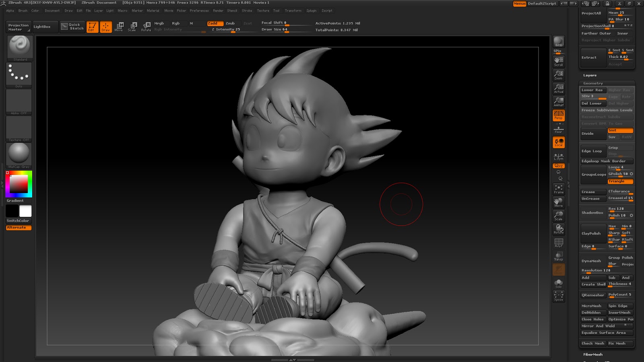The width and height of the screenshot is (644, 362).
Task: Set the Actual size view icon
Action: coord(559,88)
